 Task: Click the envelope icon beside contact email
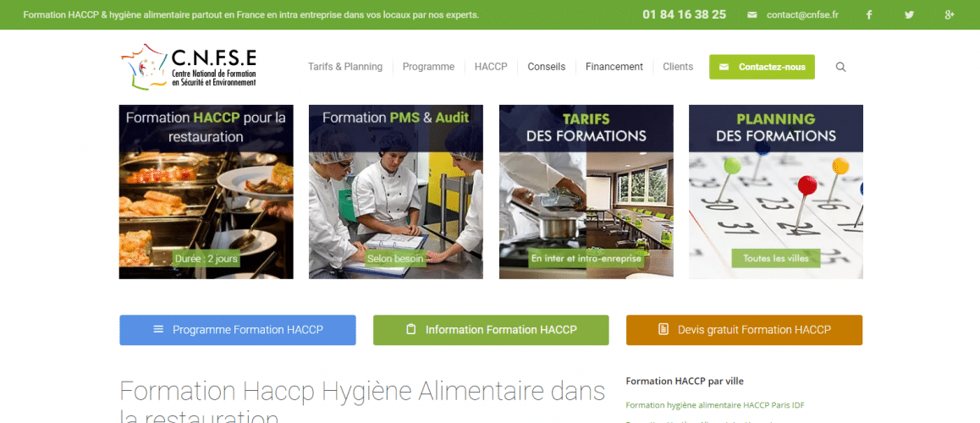point(752,15)
